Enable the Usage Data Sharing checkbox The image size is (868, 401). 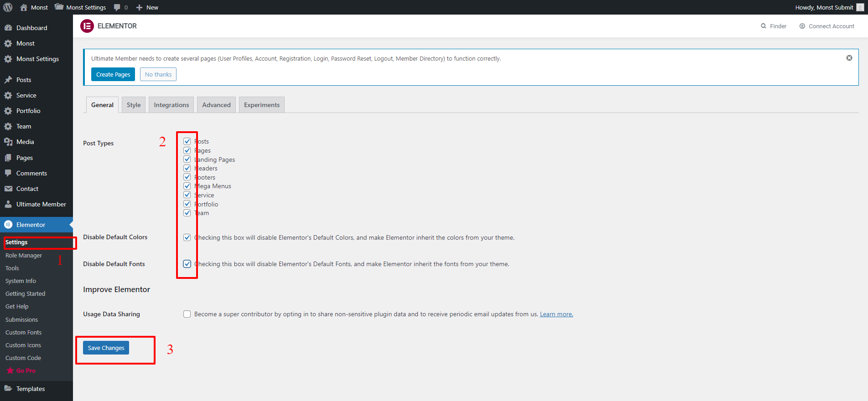tap(187, 314)
